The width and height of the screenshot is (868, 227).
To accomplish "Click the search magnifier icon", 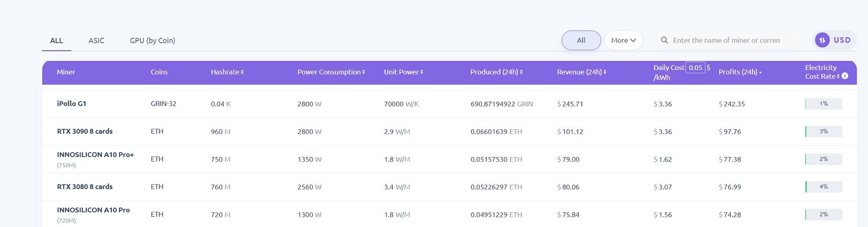I will [665, 40].
